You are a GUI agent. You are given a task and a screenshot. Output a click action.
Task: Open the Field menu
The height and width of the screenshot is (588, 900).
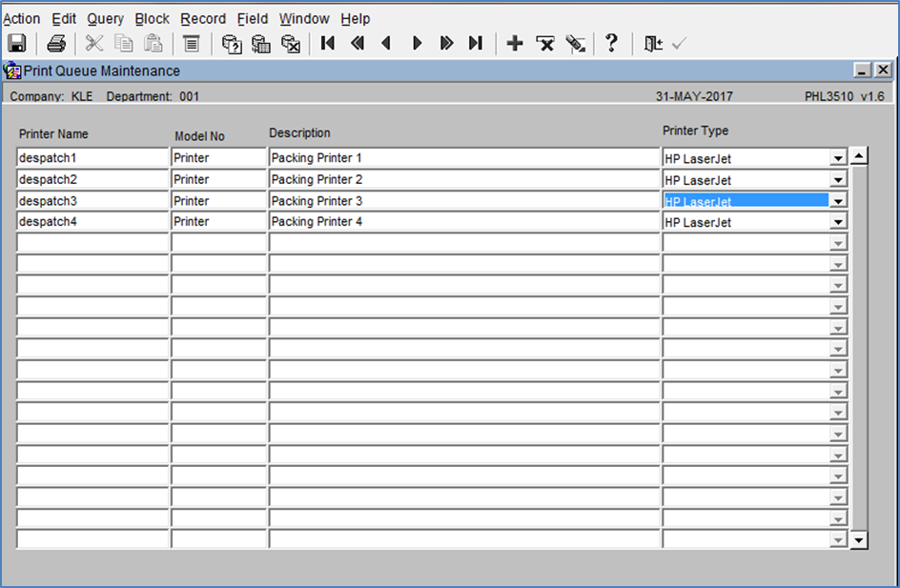pos(253,19)
